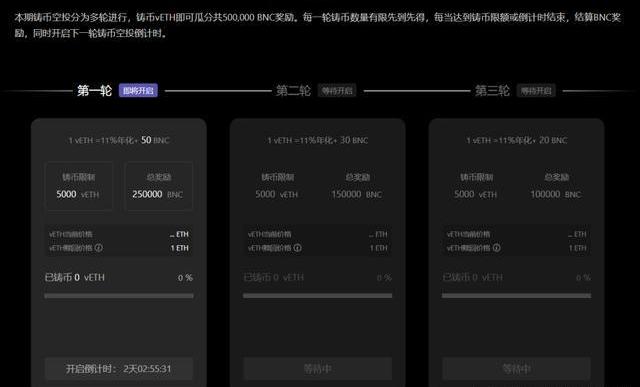Click the info icon in third round card
The image size is (640, 387).
496,248
